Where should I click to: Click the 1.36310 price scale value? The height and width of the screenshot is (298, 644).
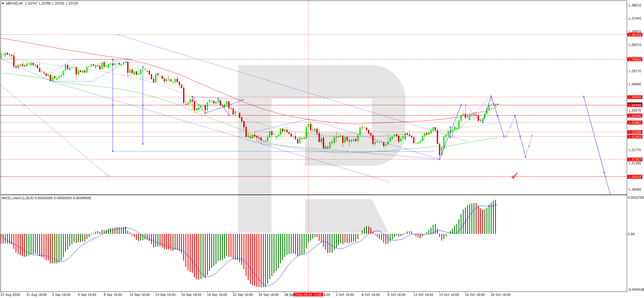coord(635,45)
